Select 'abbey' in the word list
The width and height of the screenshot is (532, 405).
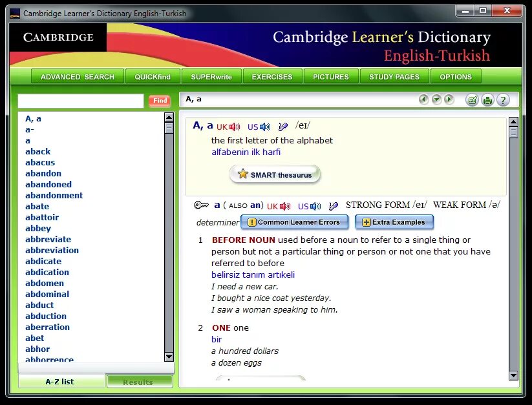(x=38, y=229)
